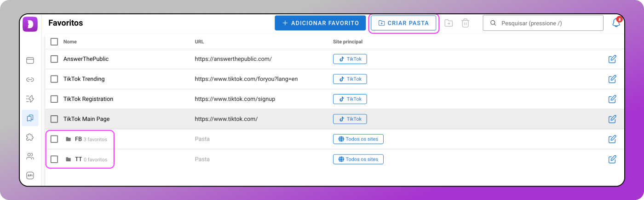
Task: Click the move-to-folder icon in the toolbar
Action: [x=448, y=23]
